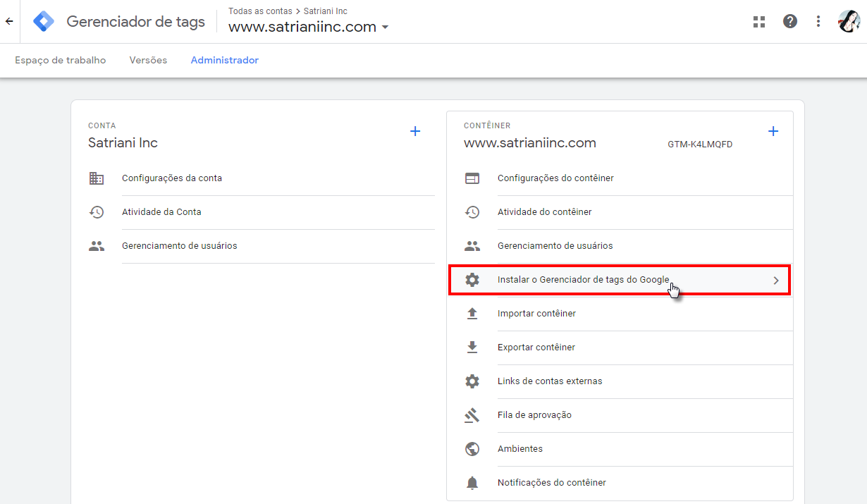Click the Atividade da Conta clock icon
Viewport: 867px width, 504px height.
(x=97, y=211)
